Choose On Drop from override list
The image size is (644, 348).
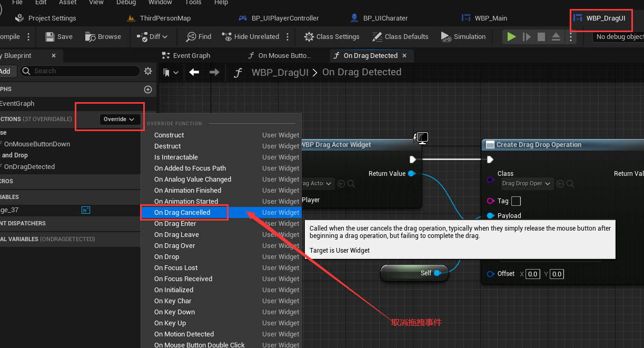(x=221, y=257)
